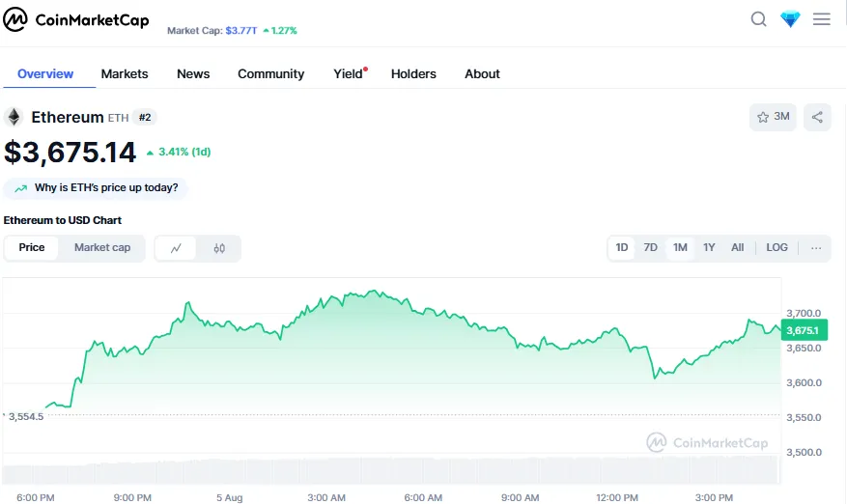
Task: Select the Price toggle option
Action: coord(32,248)
